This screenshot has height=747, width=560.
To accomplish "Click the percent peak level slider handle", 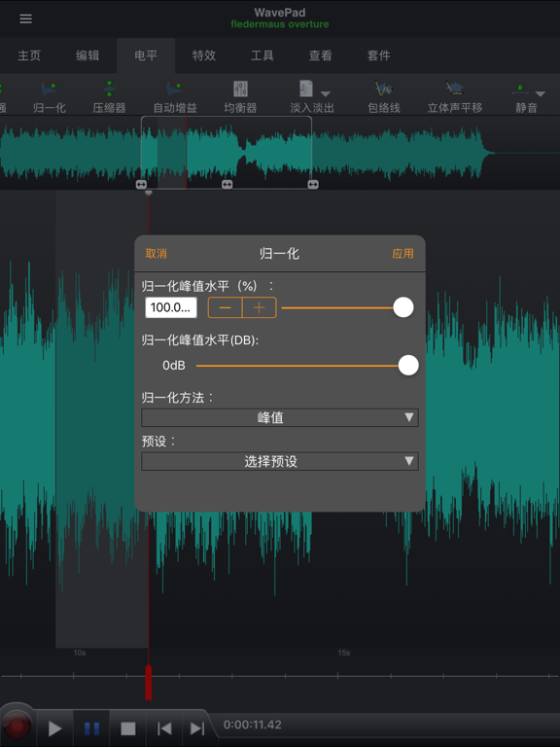I will [x=403, y=307].
